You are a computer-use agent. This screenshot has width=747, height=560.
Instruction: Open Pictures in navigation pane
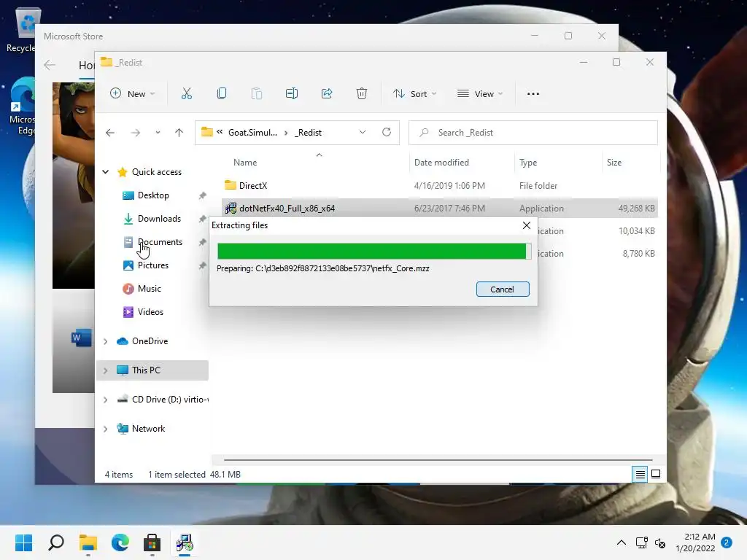(153, 265)
